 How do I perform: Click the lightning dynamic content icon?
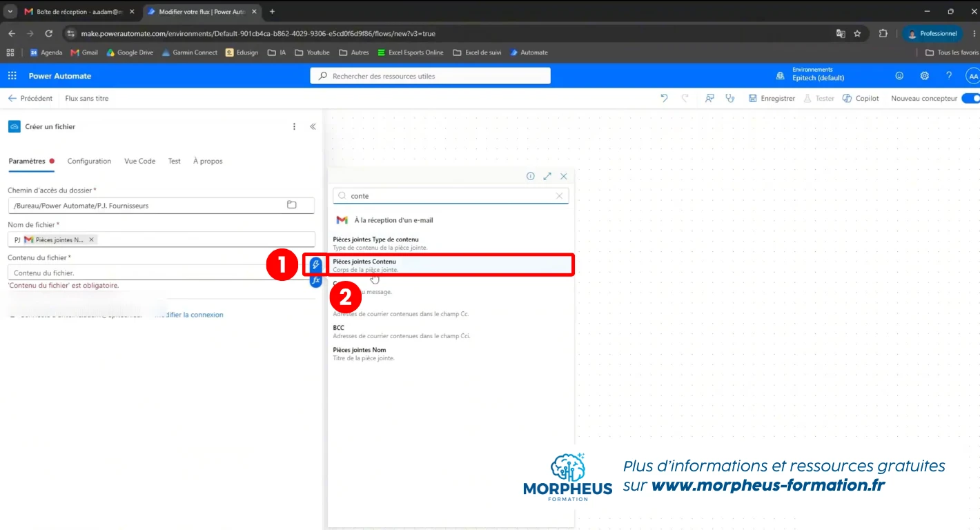pos(316,264)
